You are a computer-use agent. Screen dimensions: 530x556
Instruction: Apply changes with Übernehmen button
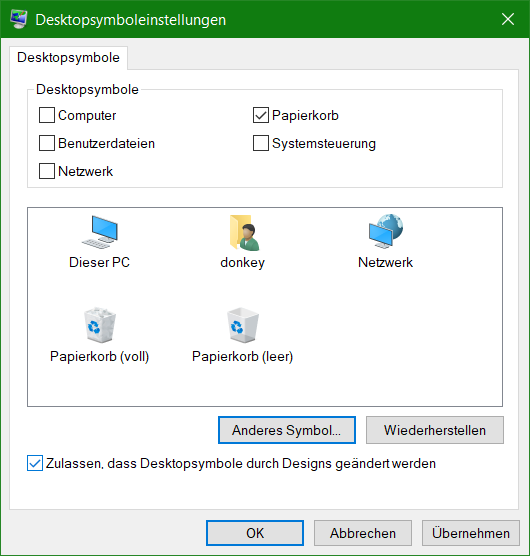pyautogui.click(x=471, y=533)
